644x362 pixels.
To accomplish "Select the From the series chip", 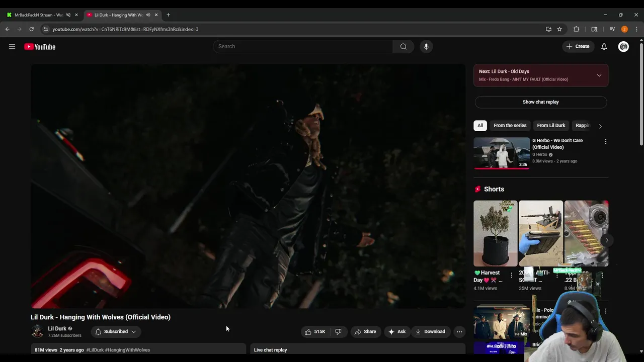I will click(x=510, y=125).
